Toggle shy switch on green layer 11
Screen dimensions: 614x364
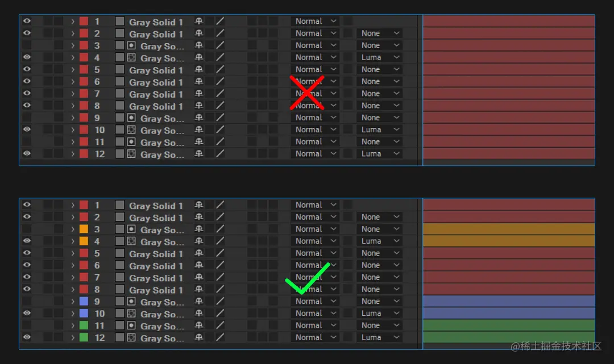(199, 325)
